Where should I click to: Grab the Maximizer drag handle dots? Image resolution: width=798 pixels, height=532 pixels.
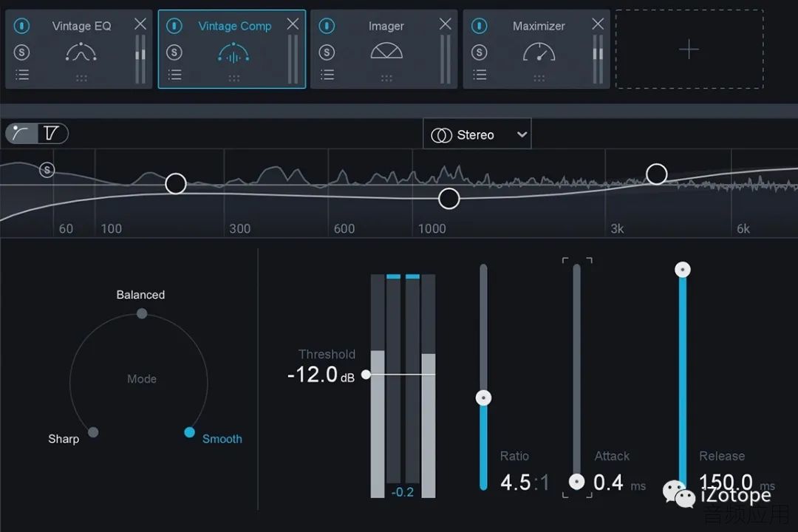point(539,78)
